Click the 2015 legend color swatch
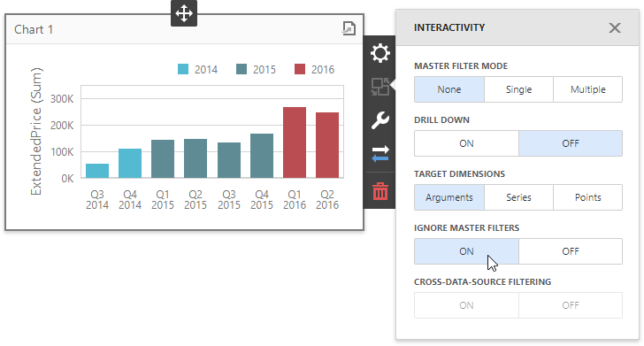This screenshot has width=644, height=346. point(241,69)
